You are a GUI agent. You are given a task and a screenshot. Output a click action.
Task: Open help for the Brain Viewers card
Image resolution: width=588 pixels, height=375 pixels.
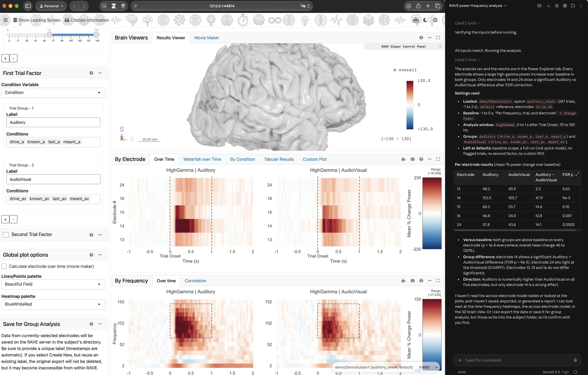(x=421, y=38)
